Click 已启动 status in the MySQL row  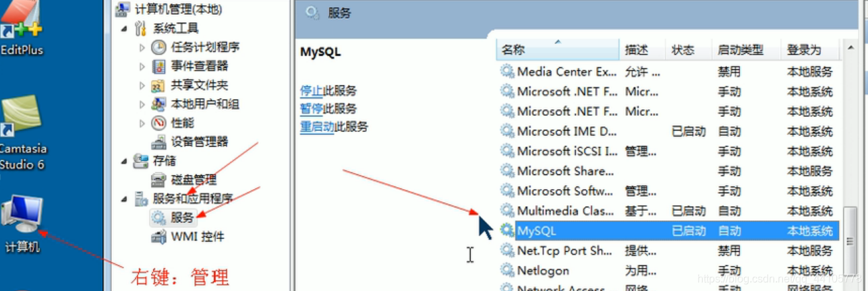click(689, 231)
